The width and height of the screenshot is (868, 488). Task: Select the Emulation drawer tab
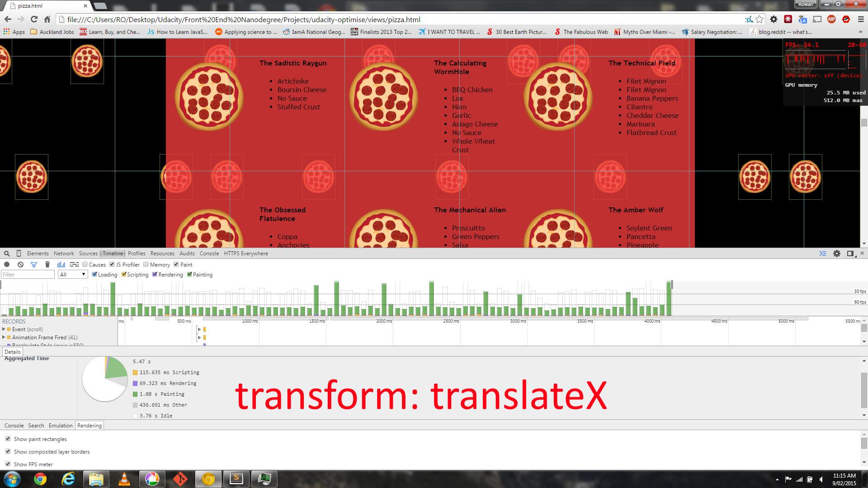61,426
